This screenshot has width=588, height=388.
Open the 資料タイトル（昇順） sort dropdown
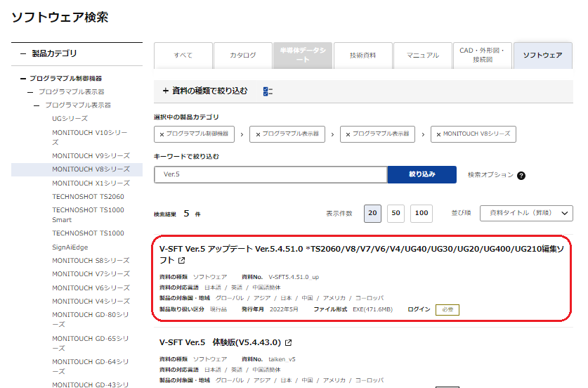click(525, 214)
